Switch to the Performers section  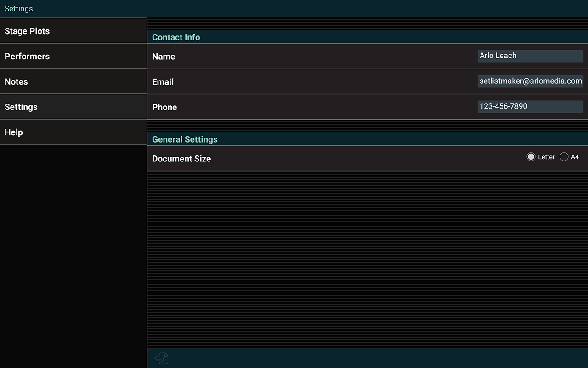[27, 56]
